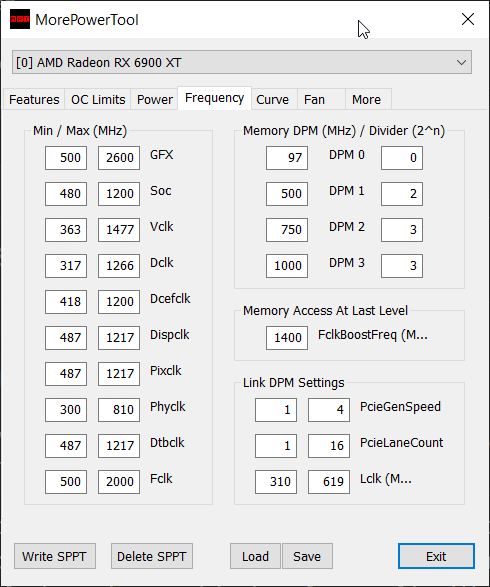Viewport: 490px width, 587px height.
Task: Click the Load button
Action: pyautogui.click(x=255, y=556)
